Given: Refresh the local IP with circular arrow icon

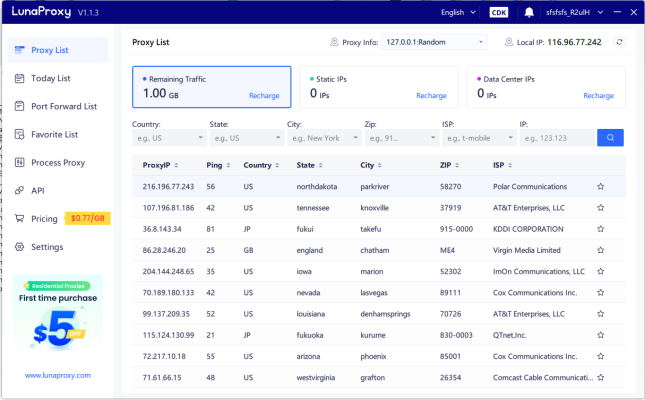Looking at the screenshot, I should 619,42.
